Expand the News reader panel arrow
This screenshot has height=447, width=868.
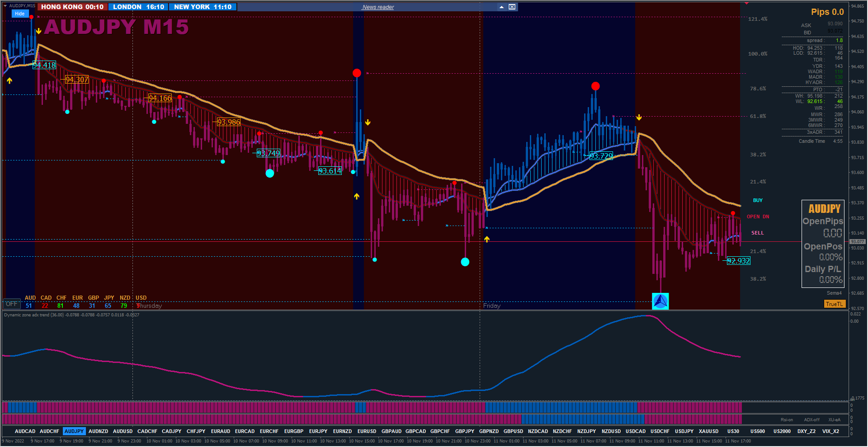coord(501,7)
